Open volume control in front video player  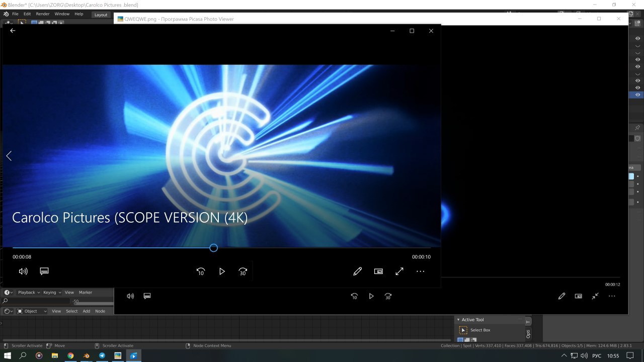(x=23, y=271)
